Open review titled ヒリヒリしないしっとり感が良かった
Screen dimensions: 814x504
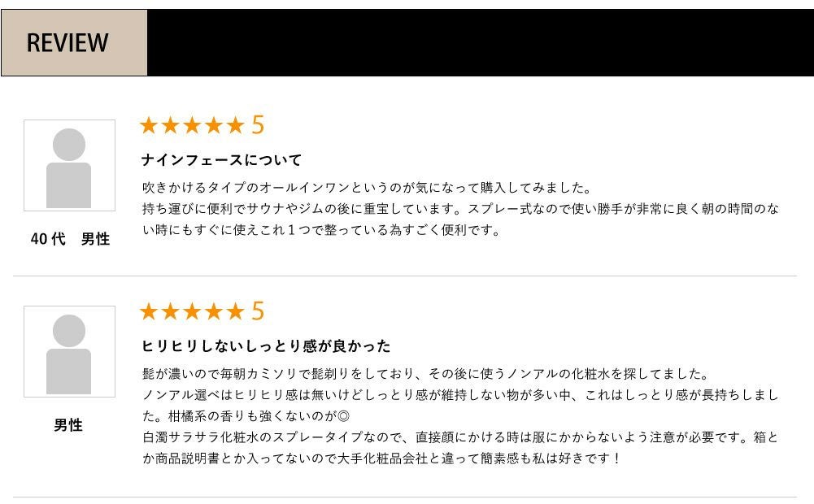[266, 346]
